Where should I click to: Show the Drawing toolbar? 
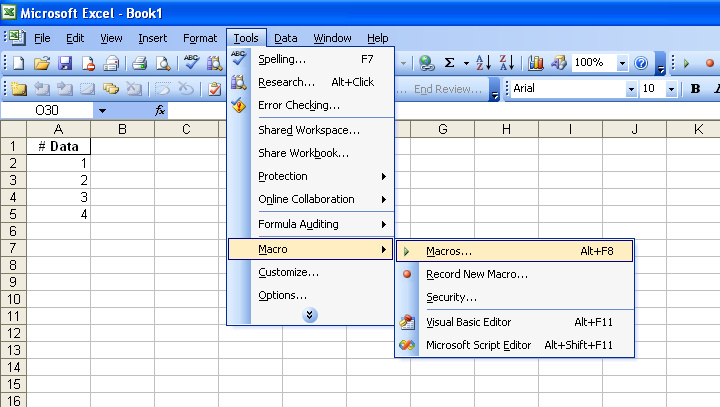tap(558, 63)
